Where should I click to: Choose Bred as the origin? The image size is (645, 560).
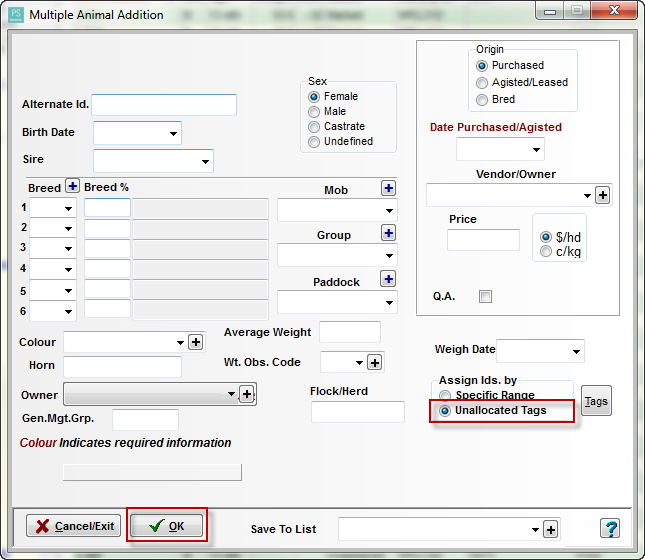[482, 100]
